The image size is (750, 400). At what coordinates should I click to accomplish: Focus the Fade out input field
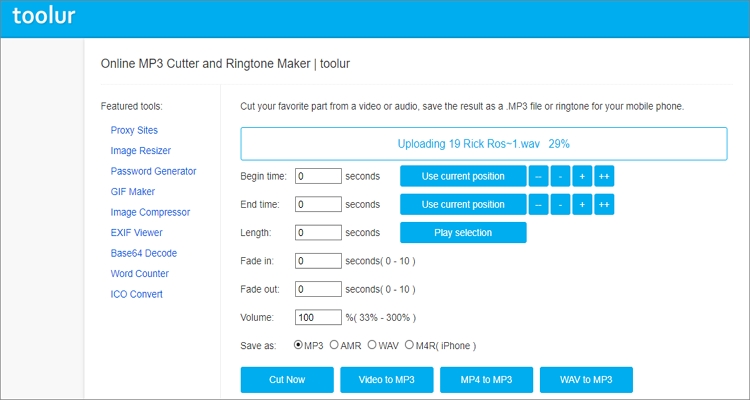click(x=318, y=289)
